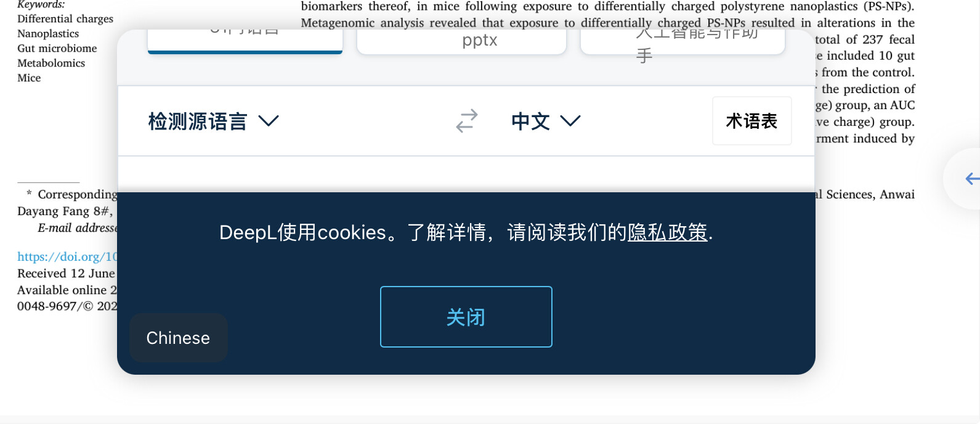Swap source and target languages
This screenshot has width=980, height=424.
click(467, 121)
